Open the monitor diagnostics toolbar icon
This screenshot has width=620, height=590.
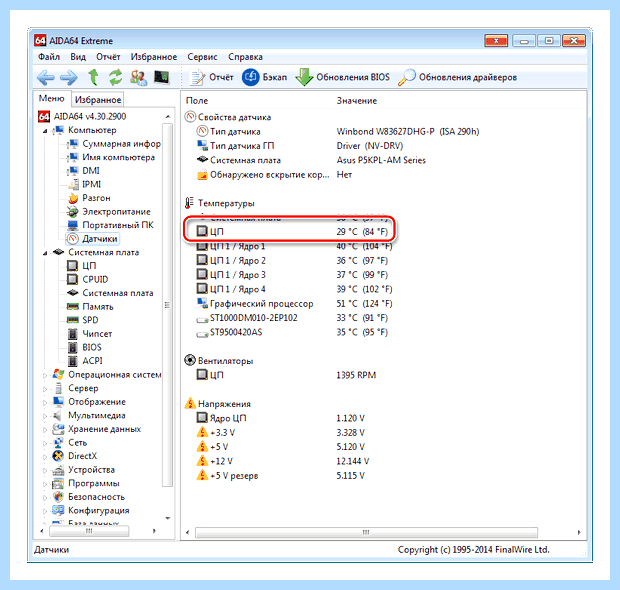click(161, 77)
